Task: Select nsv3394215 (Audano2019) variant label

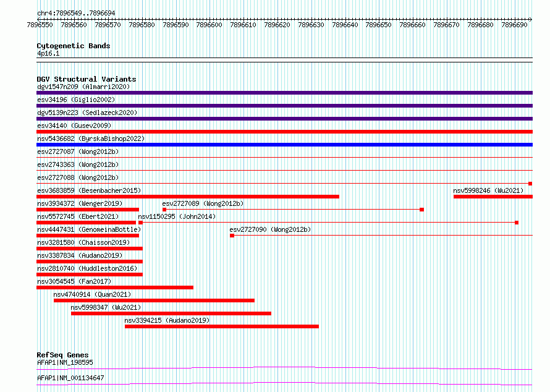Action: tap(167, 320)
